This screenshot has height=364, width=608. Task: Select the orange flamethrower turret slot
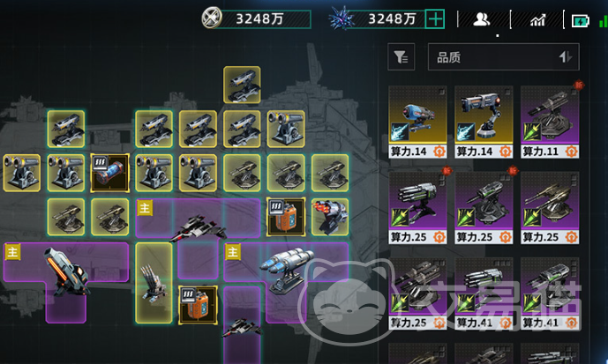[330, 217]
